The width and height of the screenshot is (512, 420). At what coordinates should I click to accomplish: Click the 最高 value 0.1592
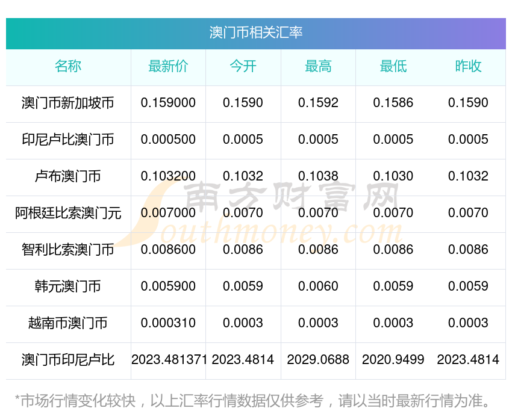click(x=318, y=103)
